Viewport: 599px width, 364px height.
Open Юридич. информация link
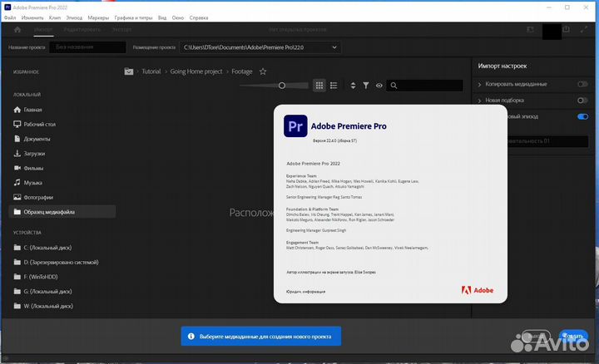click(305, 292)
